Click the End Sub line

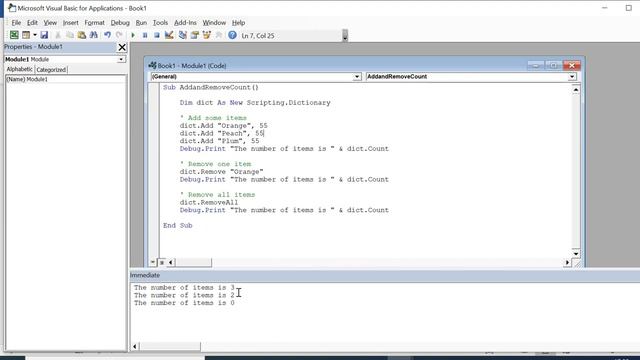(x=178, y=225)
